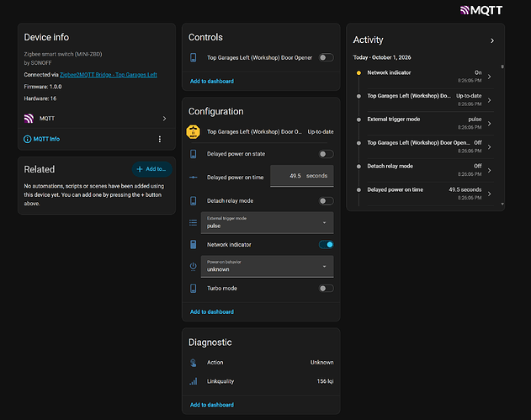Click the Delayed power on state icon
The height and width of the screenshot is (420, 531).
click(x=193, y=154)
